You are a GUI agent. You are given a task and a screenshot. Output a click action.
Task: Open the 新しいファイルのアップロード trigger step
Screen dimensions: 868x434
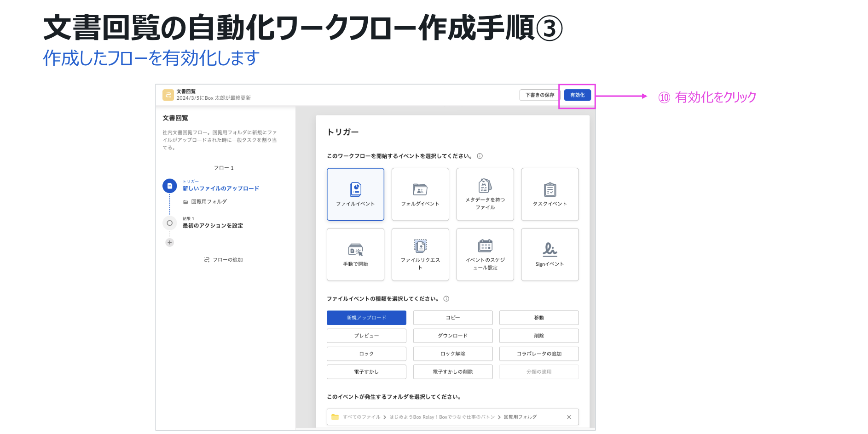pyautogui.click(x=220, y=188)
